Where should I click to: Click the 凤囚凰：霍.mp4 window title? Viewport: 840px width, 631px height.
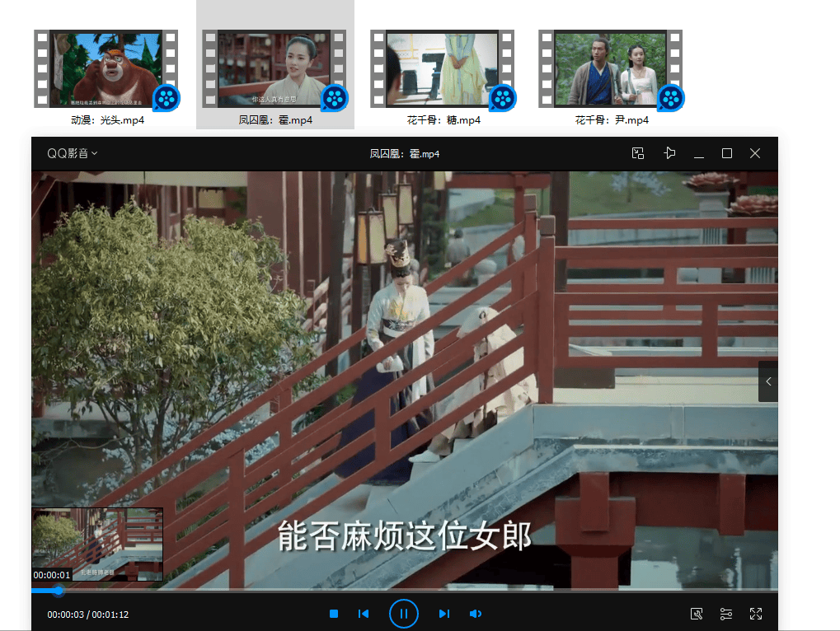click(x=404, y=154)
